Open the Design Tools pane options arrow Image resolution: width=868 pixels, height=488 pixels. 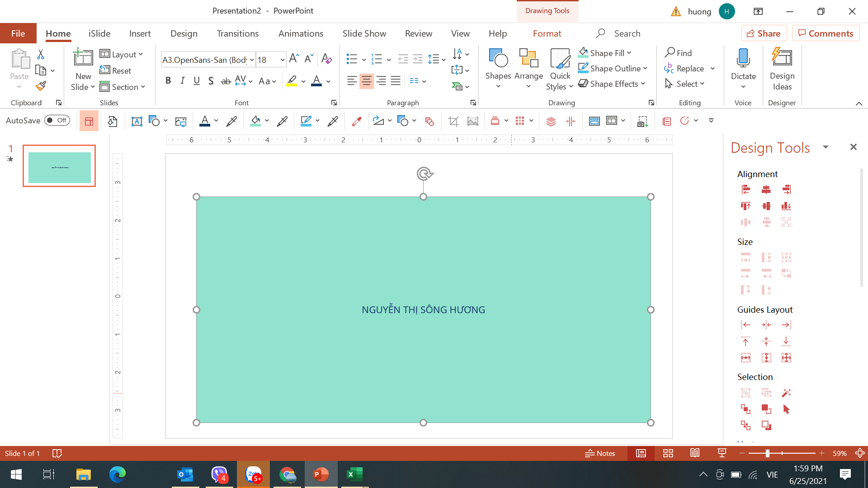tap(826, 147)
